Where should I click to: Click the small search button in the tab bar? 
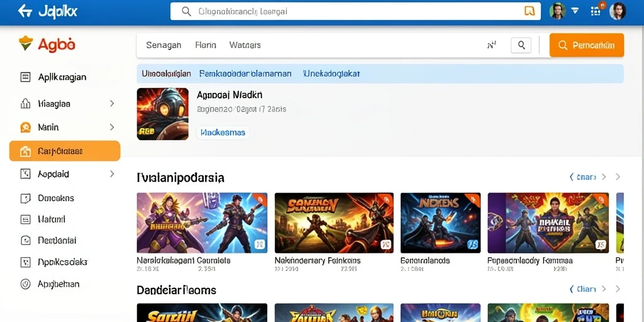coord(521,45)
